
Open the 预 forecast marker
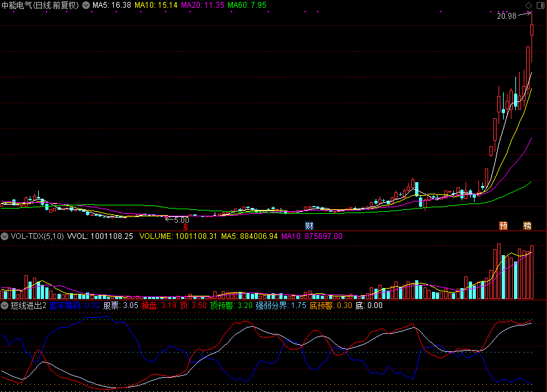click(x=503, y=226)
